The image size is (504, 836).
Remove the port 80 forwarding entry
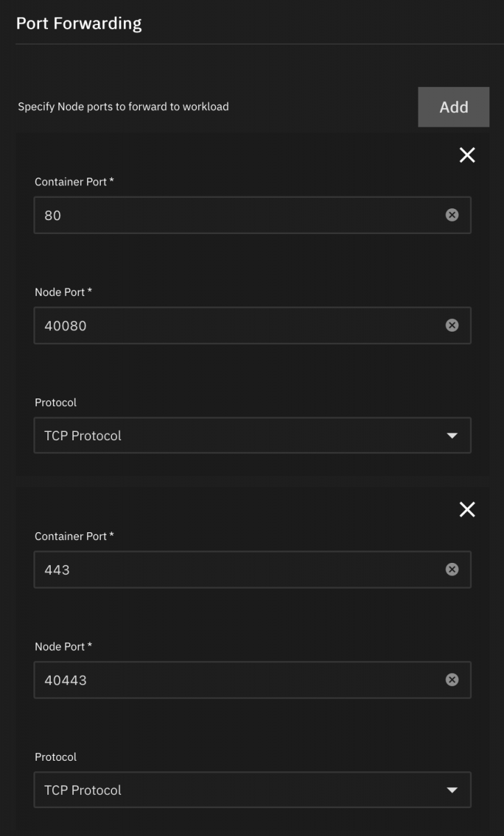[x=467, y=155]
